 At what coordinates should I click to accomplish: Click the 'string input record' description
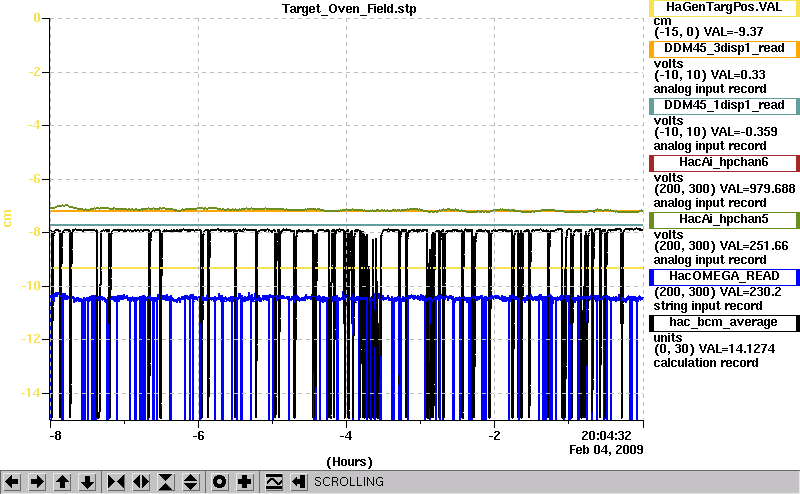pyautogui.click(x=708, y=306)
